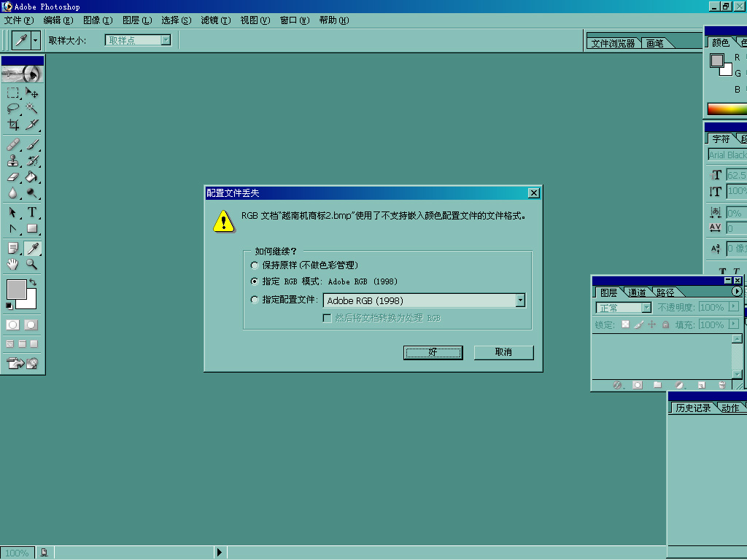Click the trash icon in Layers panel

[721, 385]
